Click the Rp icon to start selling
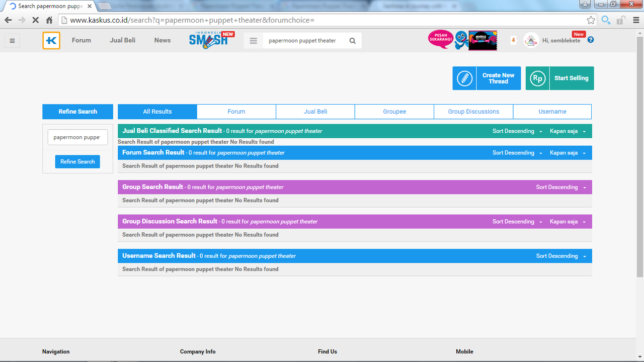Image resolution: width=644 pixels, height=362 pixels. click(538, 78)
